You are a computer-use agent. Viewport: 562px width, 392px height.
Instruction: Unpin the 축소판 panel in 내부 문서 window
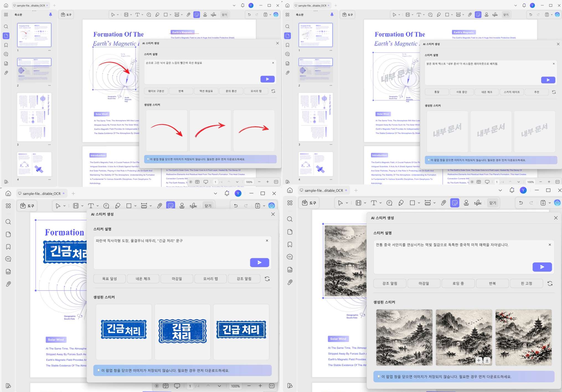[x=332, y=14]
